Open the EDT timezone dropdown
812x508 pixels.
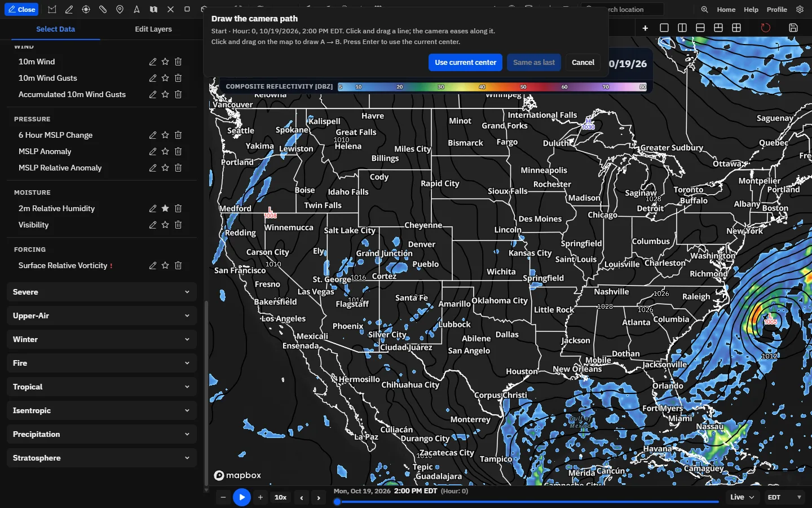784,497
